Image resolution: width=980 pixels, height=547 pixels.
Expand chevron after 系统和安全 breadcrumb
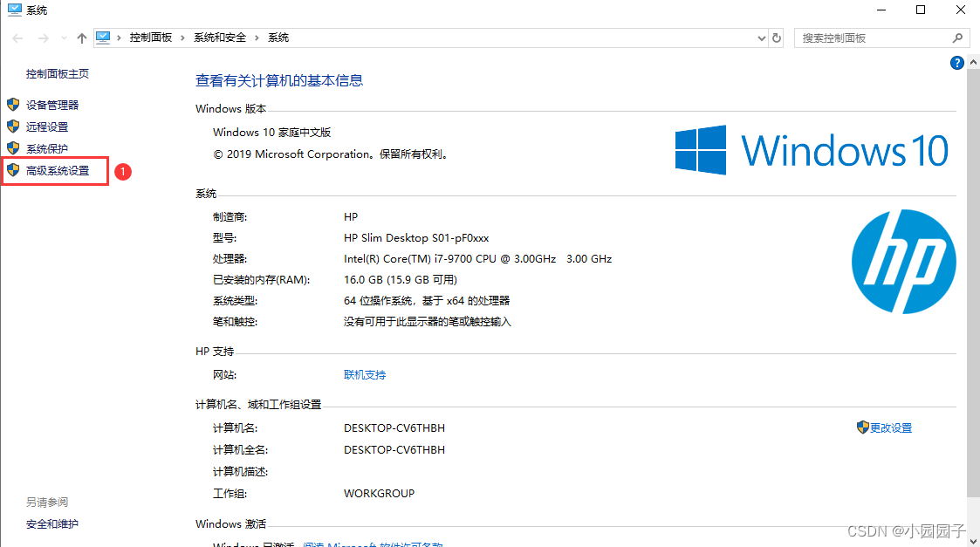click(x=257, y=38)
